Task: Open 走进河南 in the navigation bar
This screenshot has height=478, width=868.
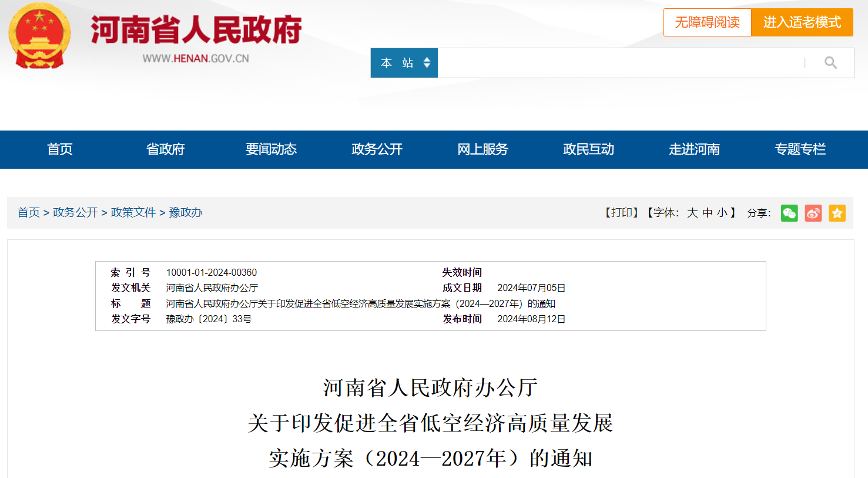Action: coord(694,149)
